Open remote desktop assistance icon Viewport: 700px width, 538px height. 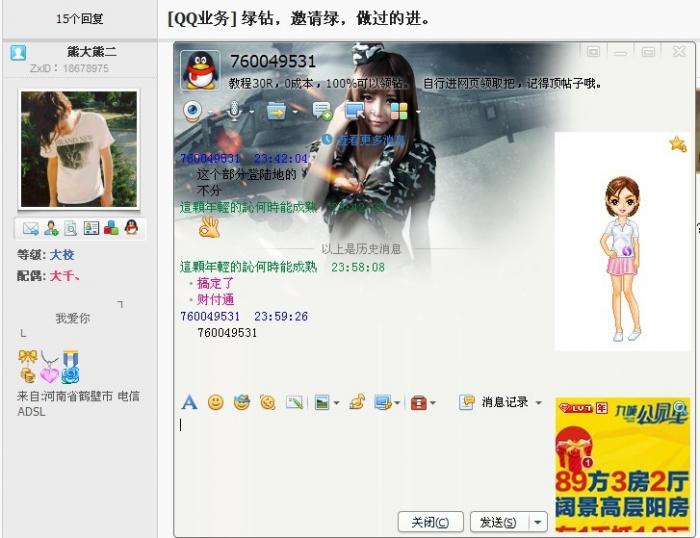coord(355,111)
